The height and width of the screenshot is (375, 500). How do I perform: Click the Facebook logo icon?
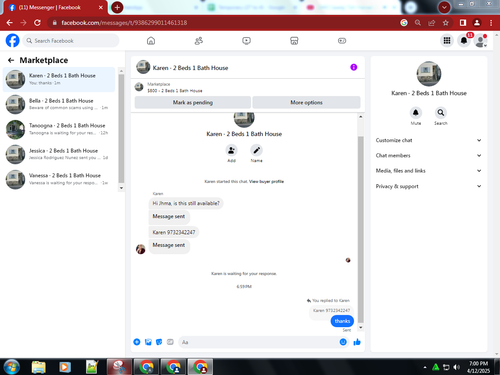point(13,41)
